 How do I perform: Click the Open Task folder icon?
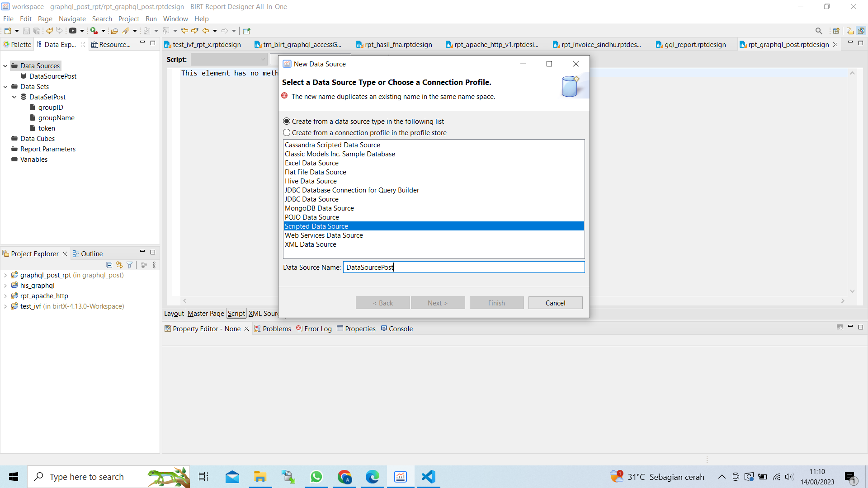coord(114,31)
